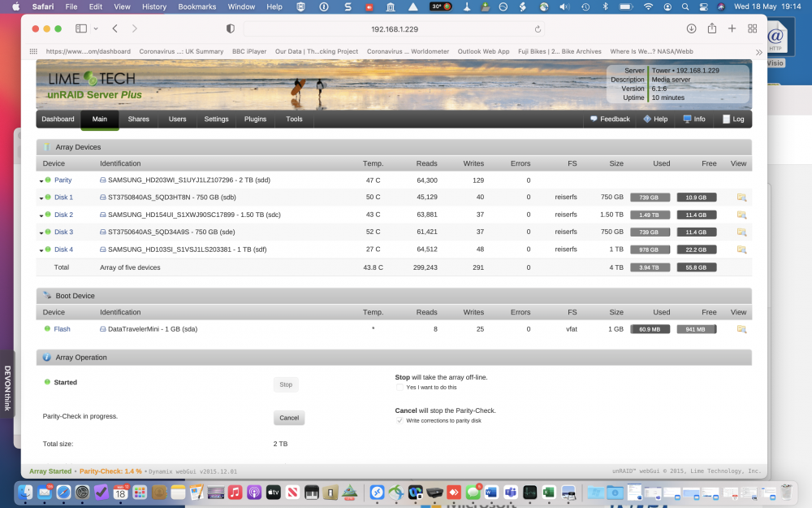
Task: Open a new tab with the plus icon
Action: pyautogui.click(x=732, y=28)
